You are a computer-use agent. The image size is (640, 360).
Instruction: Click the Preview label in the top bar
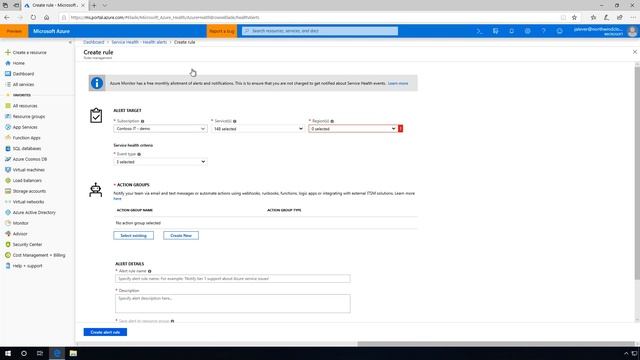pyautogui.click(x=14, y=31)
